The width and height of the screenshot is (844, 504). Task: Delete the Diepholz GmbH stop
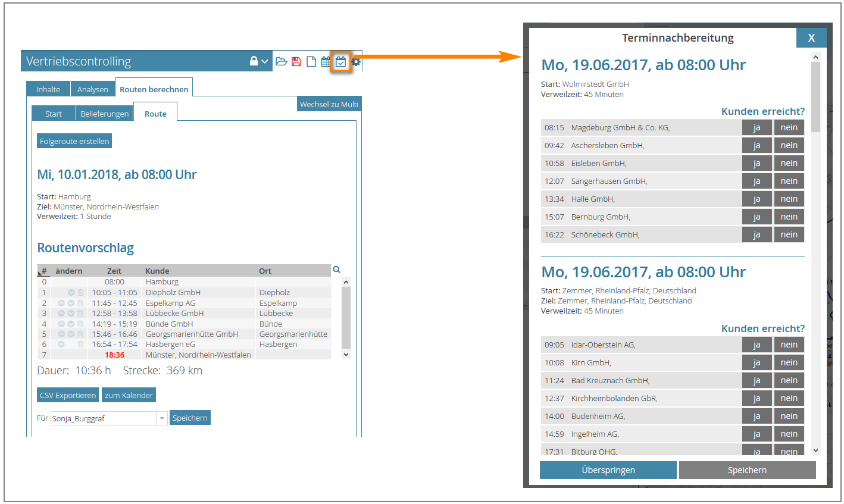point(80,292)
